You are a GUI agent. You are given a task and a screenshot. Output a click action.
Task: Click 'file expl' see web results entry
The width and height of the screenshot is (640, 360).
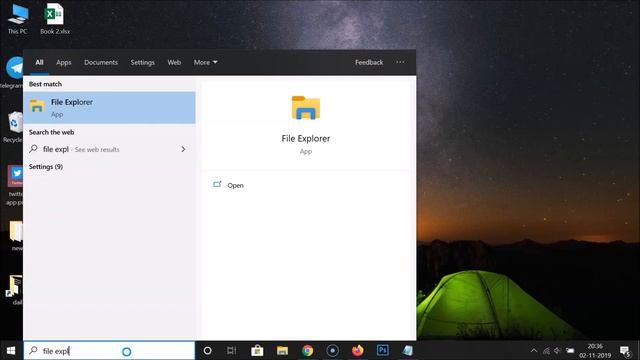point(109,149)
